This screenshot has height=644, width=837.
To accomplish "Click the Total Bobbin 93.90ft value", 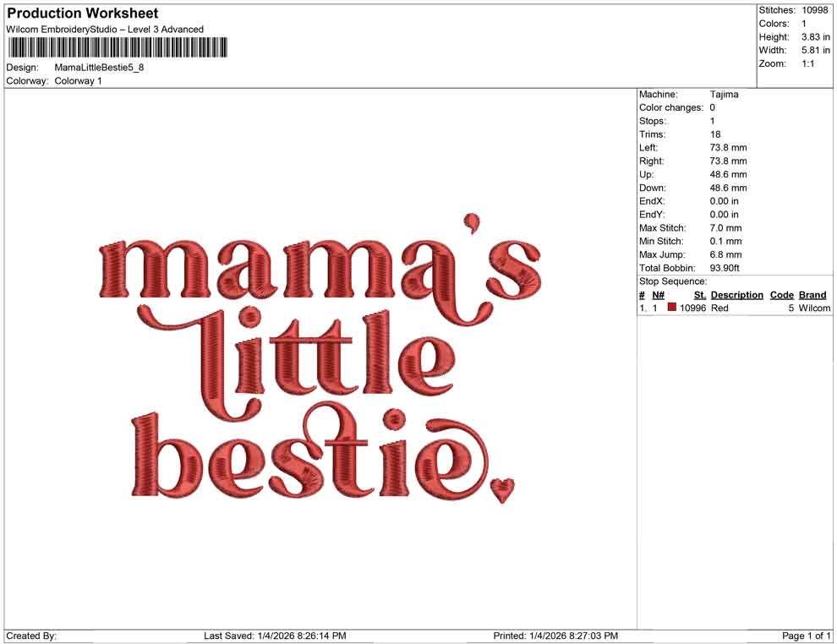I will tap(724, 268).
